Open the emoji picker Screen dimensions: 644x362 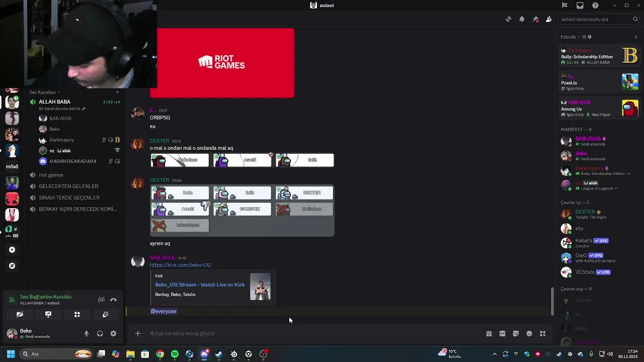coord(529,333)
